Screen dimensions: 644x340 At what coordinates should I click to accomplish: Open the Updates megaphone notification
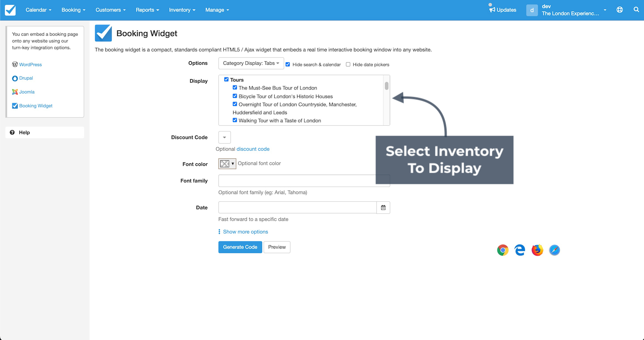492,9
